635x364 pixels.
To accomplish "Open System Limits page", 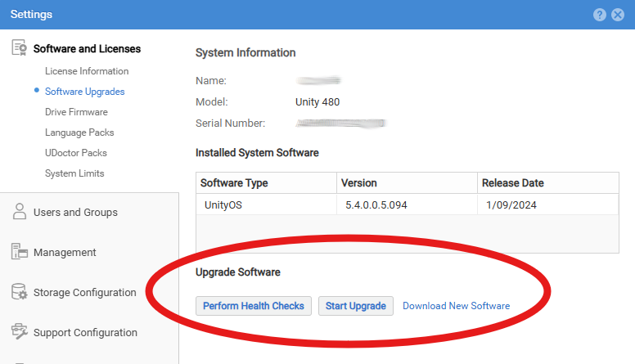I will tap(74, 173).
